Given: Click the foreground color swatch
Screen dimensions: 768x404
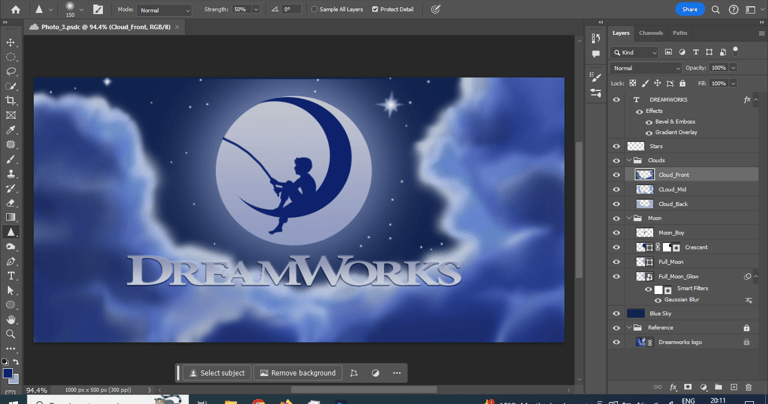Looking at the screenshot, I should point(8,373).
